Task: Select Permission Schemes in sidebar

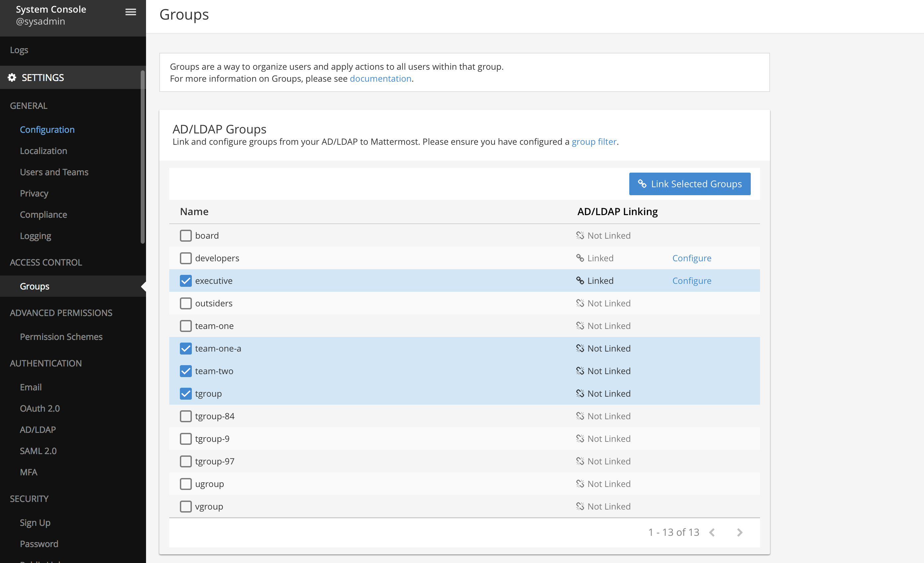Action: [61, 337]
